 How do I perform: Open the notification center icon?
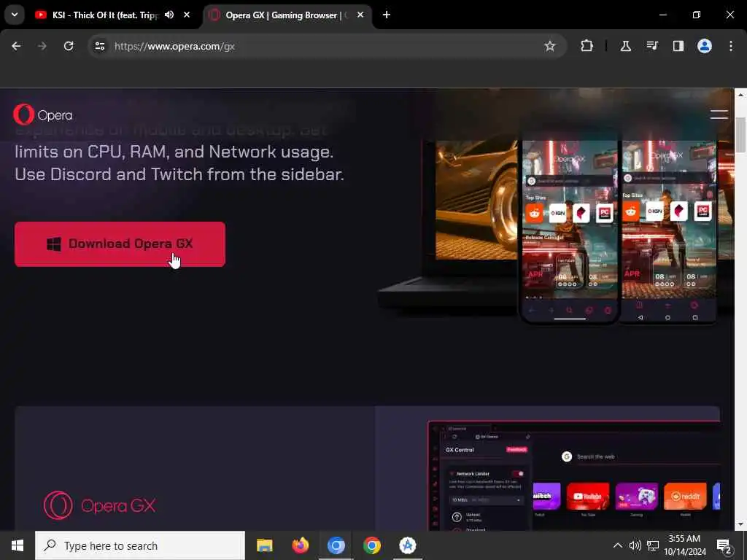click(x=724, y=545)
